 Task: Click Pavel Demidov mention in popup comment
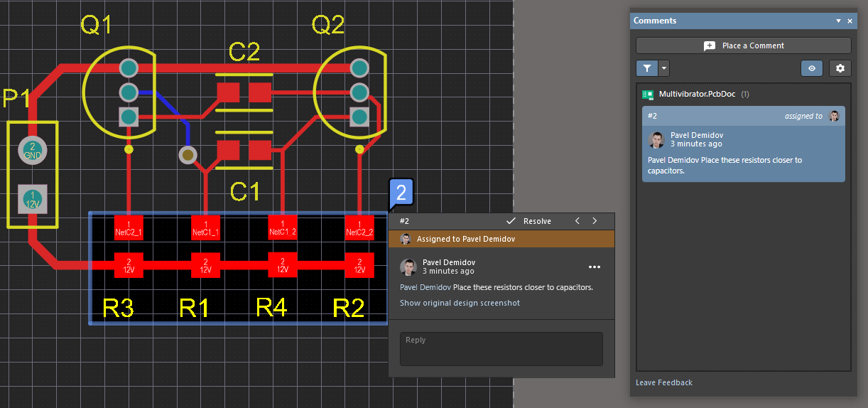[x=425, y=287]
